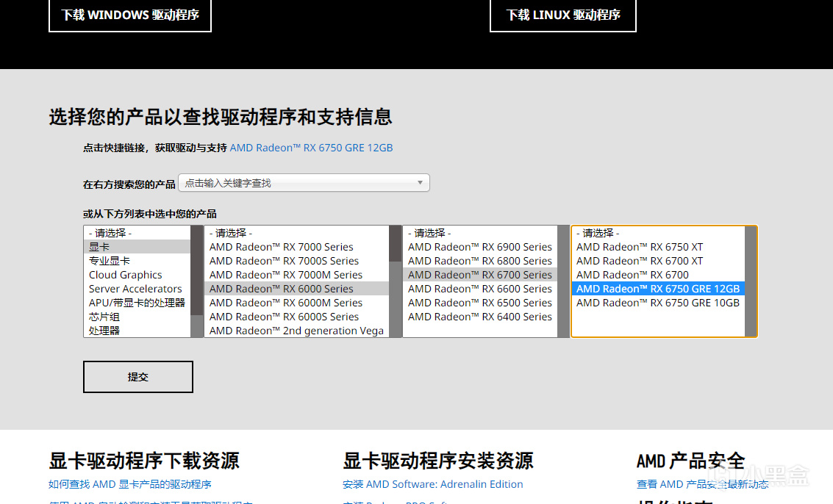This screenshot has height=504, width=833.
Task: Choose the model list's - 请选择 - option
Action: coord(658,233)
